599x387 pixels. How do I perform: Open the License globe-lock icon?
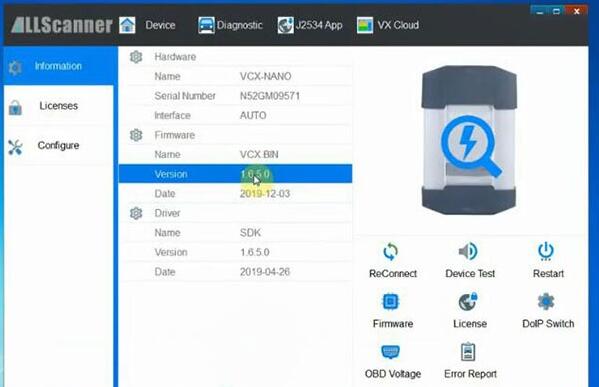pyautogui.click(x=468, y=301)
